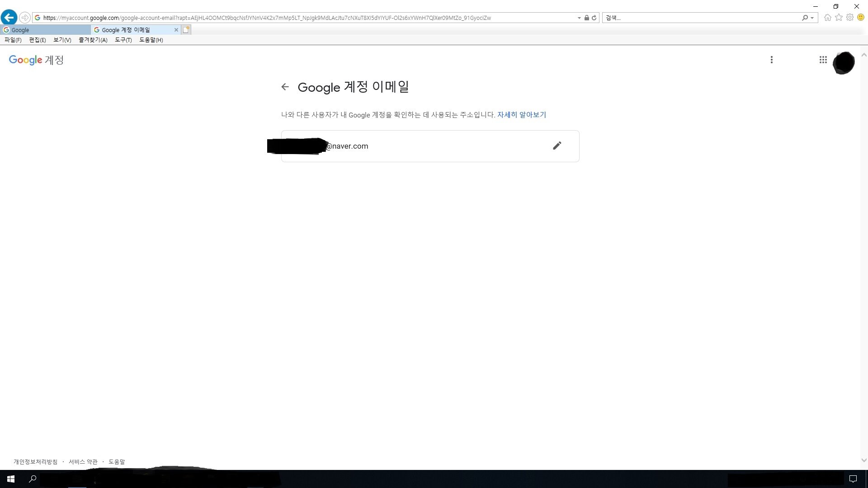Click the account profile avatar
This screenshot has width=868, height=488.
844,63
